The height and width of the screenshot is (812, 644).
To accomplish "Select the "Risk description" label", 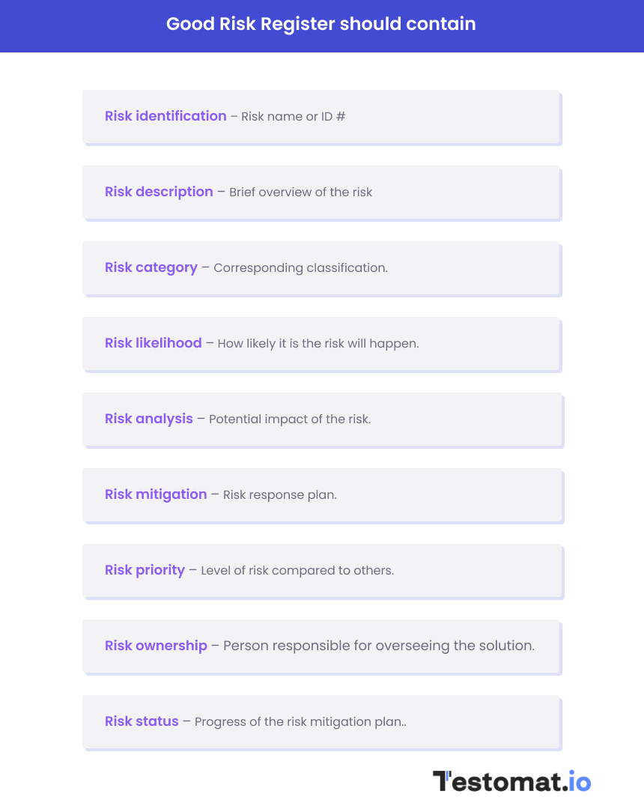I will click(x=159, y=192).
